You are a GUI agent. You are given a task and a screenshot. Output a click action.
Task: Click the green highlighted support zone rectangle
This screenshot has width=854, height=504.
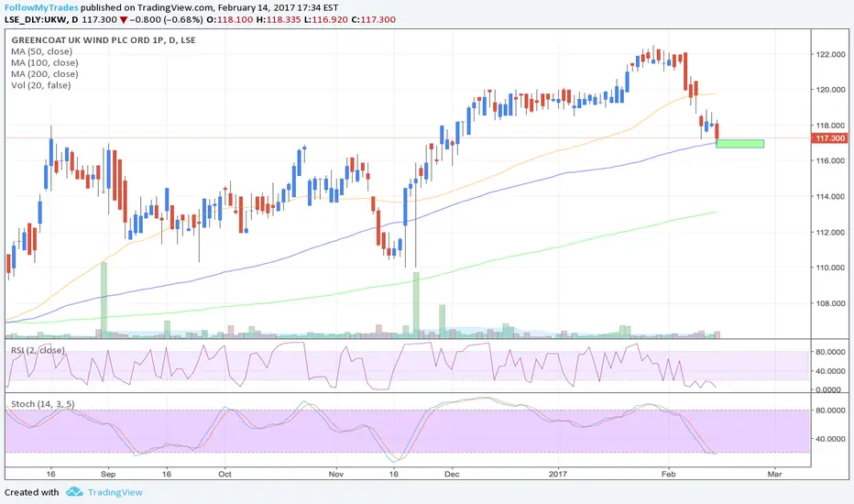coord(739,144)
